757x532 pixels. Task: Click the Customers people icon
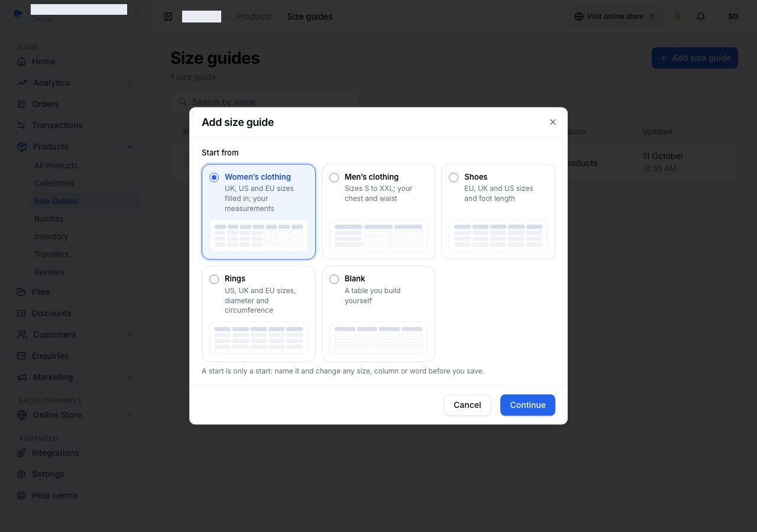[x=22, y=335]
